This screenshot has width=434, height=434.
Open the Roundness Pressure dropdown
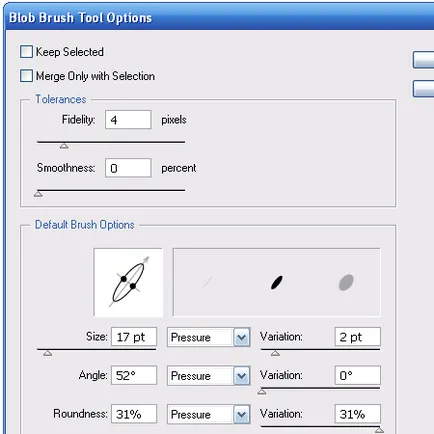coord(209,415)
